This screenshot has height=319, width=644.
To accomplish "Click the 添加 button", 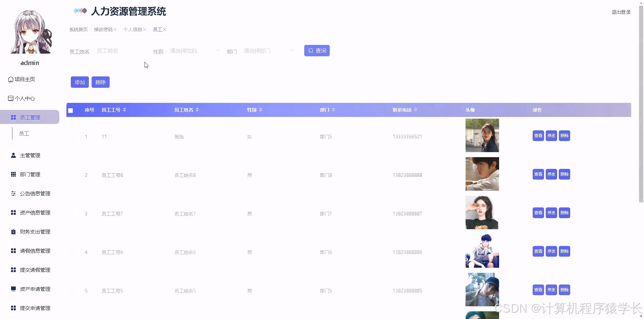I will tap(79, 82).
